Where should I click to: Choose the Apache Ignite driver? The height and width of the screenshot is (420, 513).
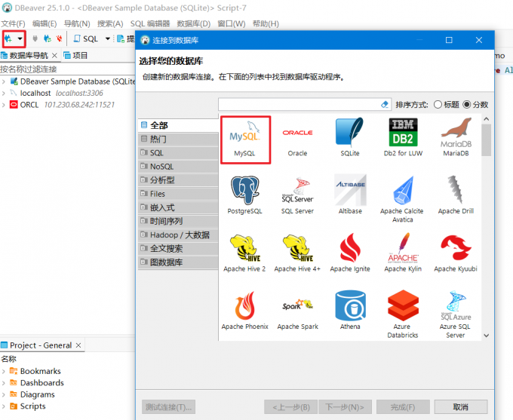point(350,253)
